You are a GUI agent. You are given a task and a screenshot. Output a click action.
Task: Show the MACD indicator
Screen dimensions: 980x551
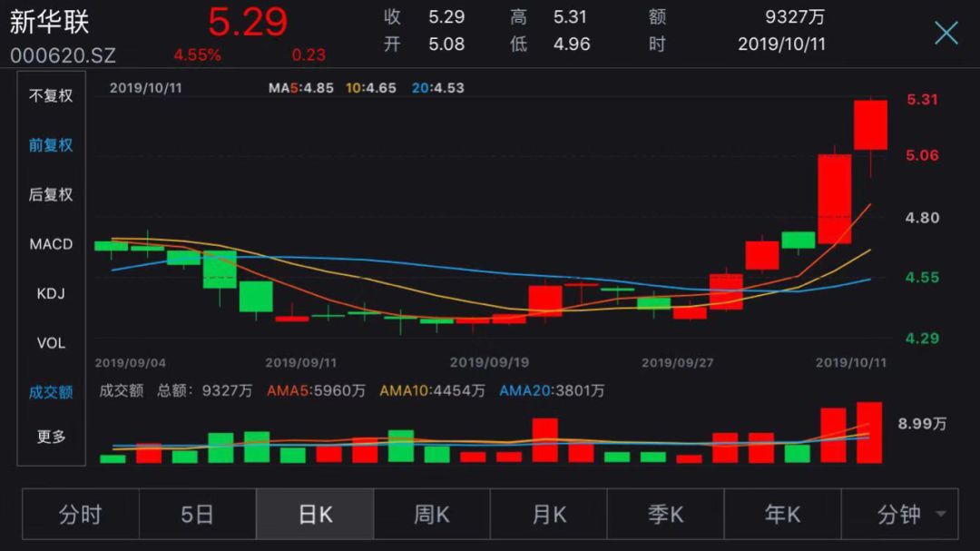click(51, 244)
